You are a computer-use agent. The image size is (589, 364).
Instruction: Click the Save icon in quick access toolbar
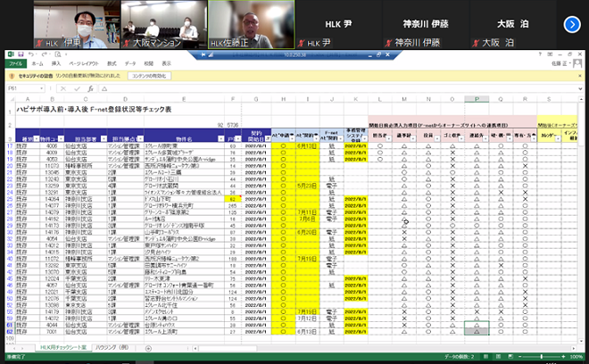[x=21, y=54]
